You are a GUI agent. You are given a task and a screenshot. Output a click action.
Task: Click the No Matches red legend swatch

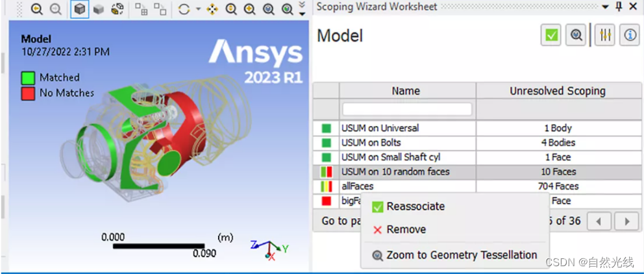click(27, 93)
